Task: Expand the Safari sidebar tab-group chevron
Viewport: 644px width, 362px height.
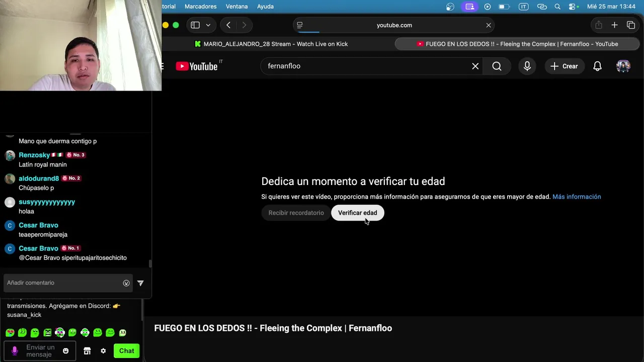Action: coord(208,25)
